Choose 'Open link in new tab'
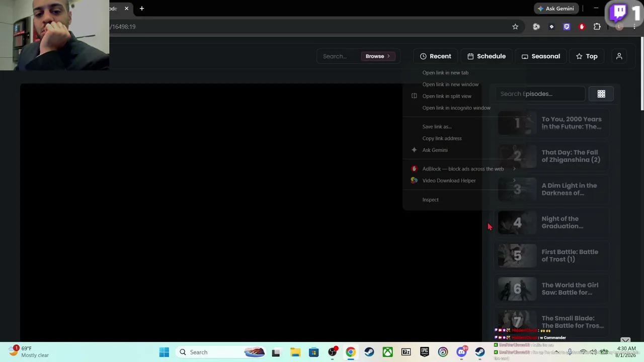Screen dimensions: 644x362 [x=445, y=73]
